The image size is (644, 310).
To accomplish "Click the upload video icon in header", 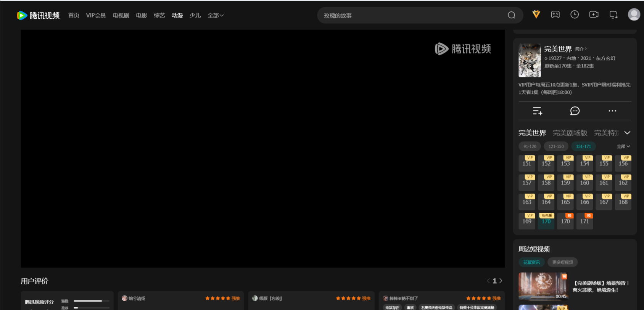I will tap(594, 14).
